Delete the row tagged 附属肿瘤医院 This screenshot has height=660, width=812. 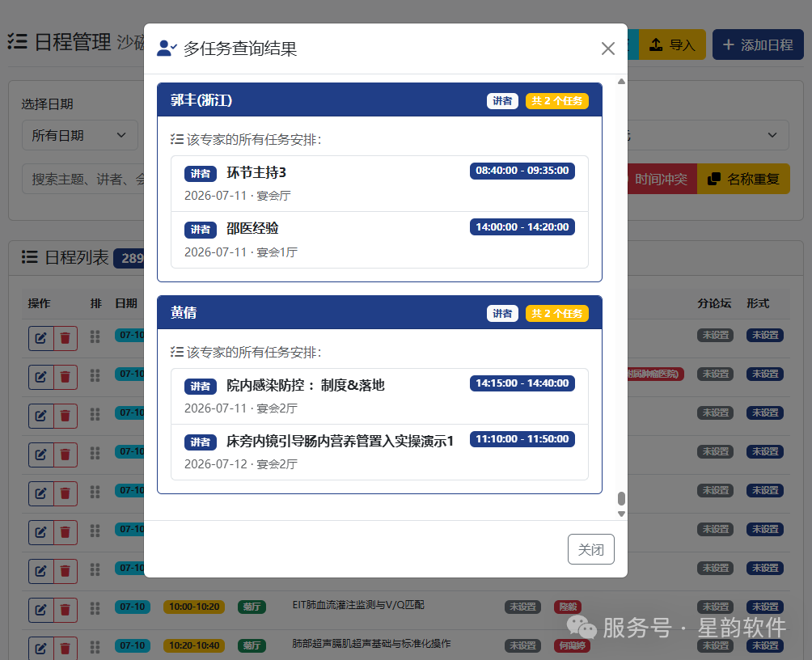[x=66, y=377]
